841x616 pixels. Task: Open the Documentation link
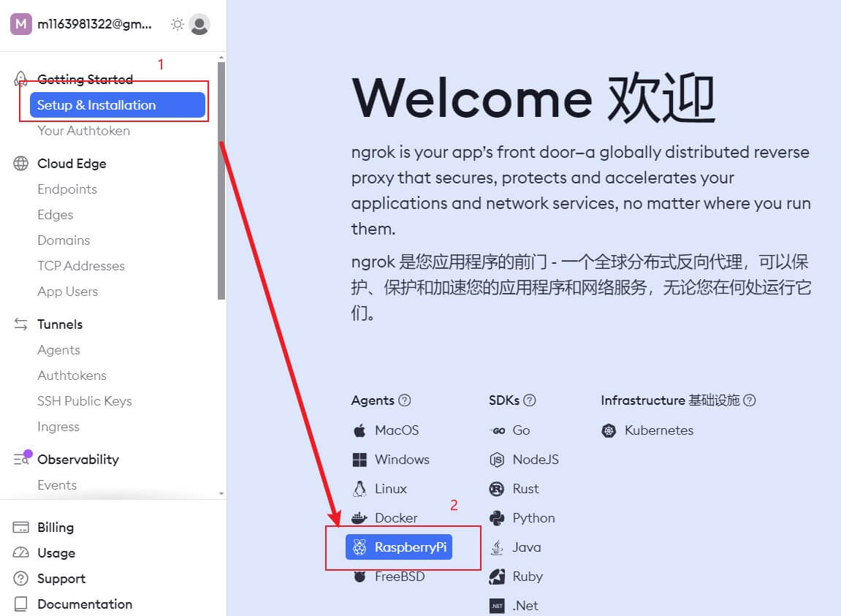84,604
